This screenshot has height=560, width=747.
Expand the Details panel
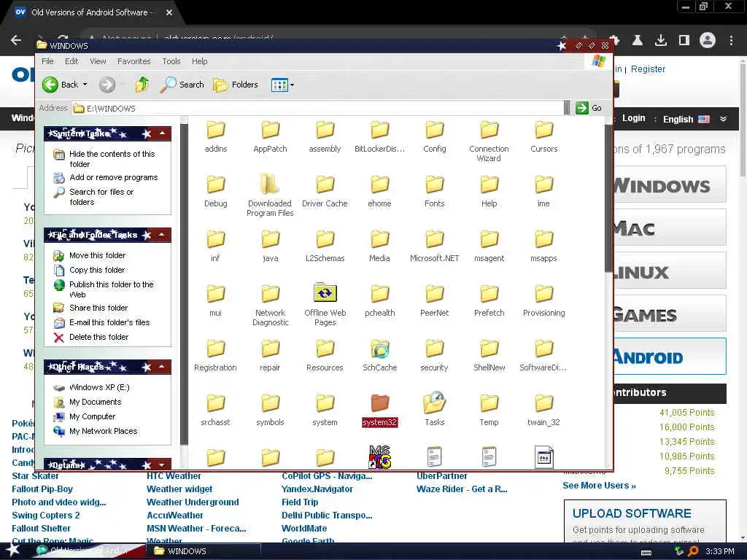[x=163, y=464]
